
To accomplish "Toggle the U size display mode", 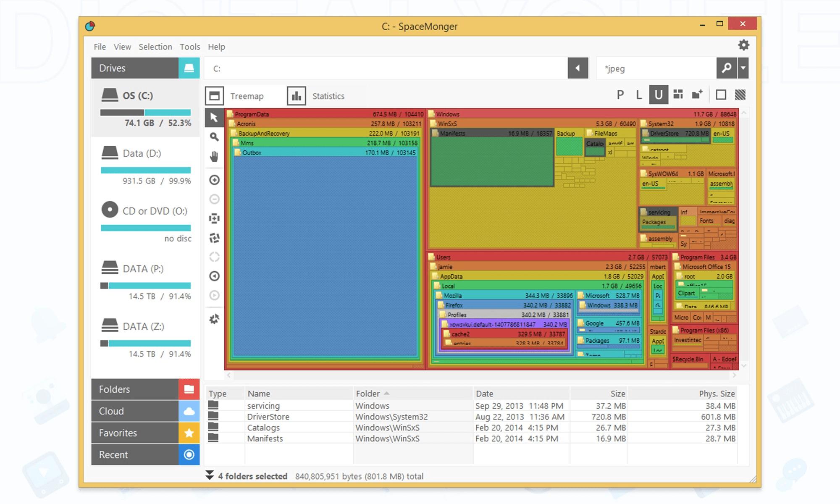I will [659, 94].
